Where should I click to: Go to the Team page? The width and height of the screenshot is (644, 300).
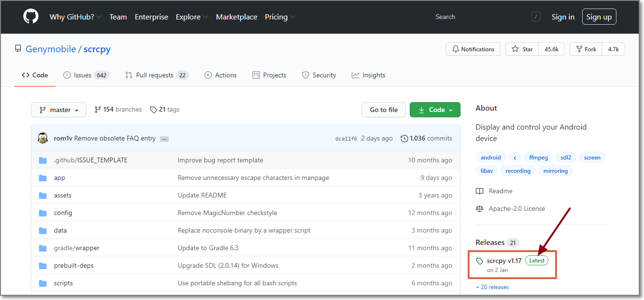[118, 17]
